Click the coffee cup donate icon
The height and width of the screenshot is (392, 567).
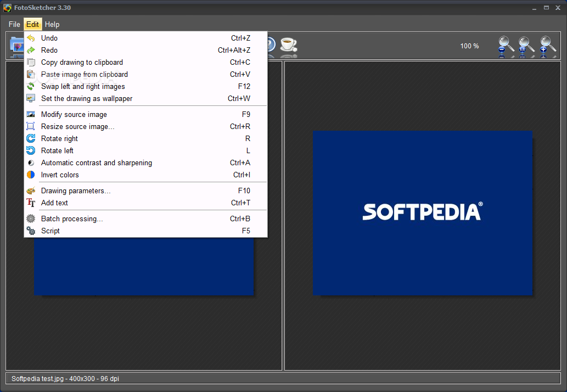coord(289,45)
